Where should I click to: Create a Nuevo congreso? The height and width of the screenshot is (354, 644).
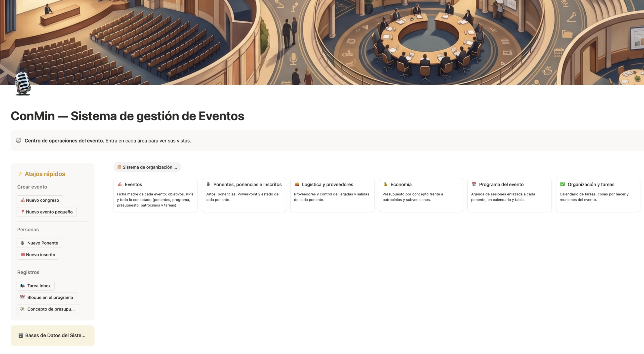pos(40,200)
